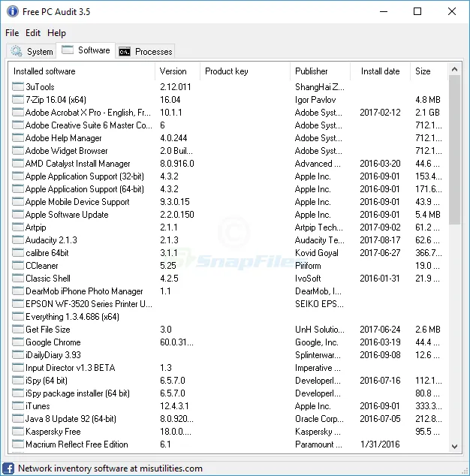Select the Audacity 2.1.3 row icon
The height and width of the screenshot is (476, 470).
pyautogui.click(x=18, y=240)
